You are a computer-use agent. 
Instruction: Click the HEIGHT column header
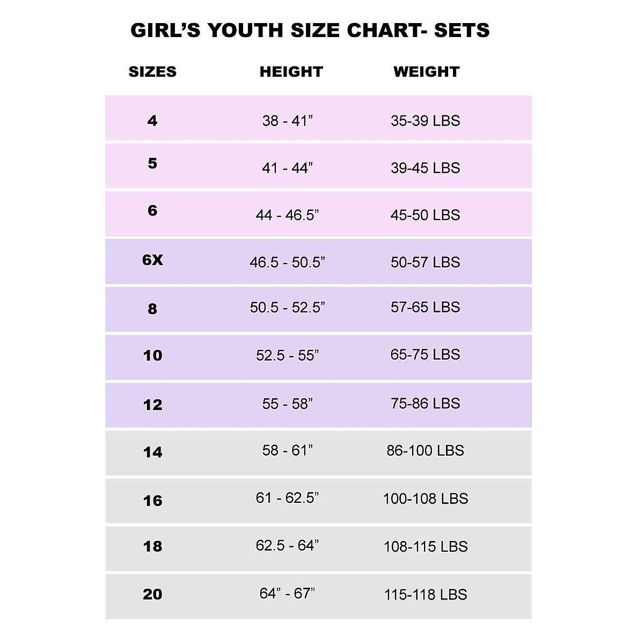coord(291,72)
